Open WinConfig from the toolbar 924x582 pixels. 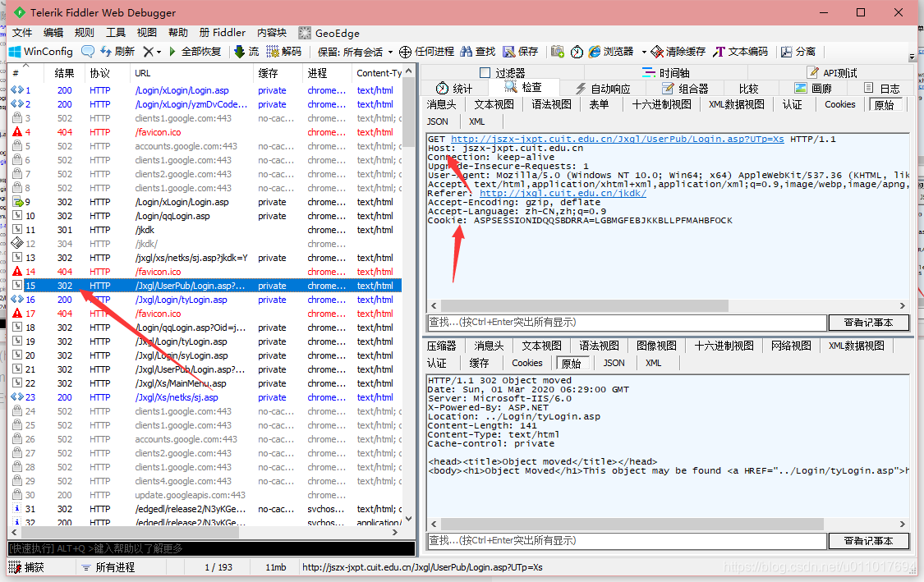41,52
